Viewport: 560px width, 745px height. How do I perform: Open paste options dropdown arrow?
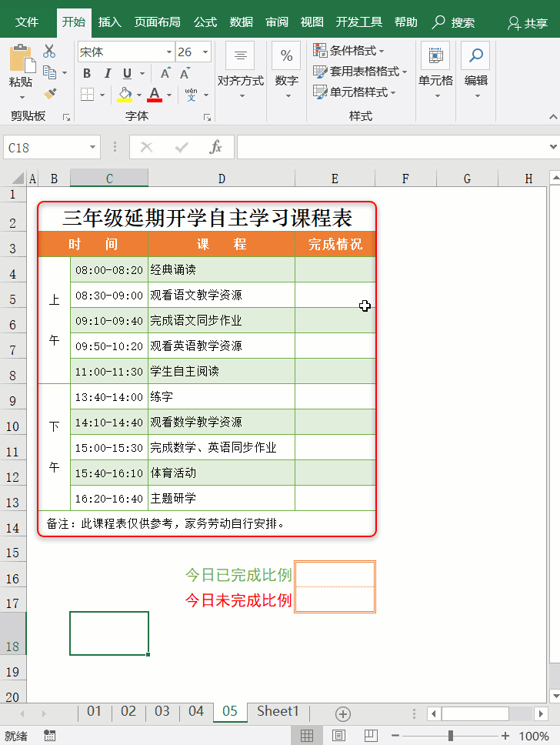click(22, 98)
